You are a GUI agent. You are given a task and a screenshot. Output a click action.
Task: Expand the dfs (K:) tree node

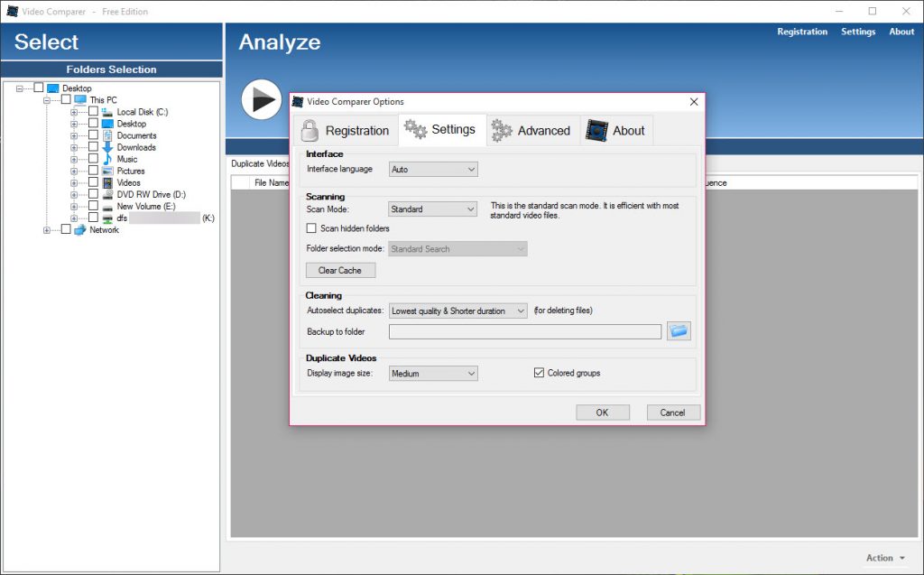point(74,218)
